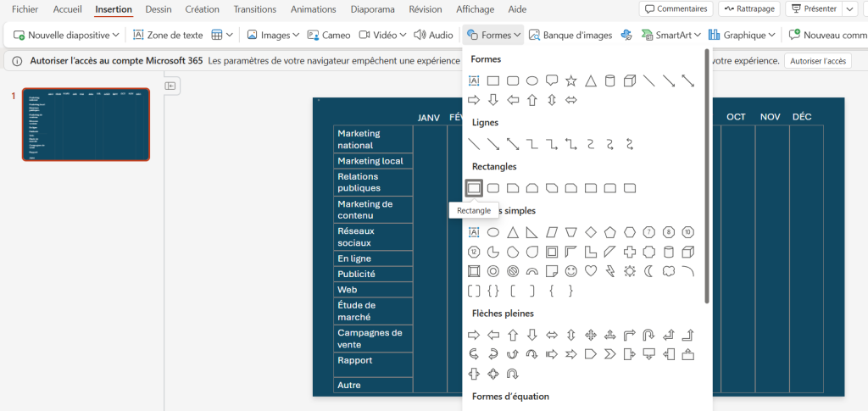Image resolution: width=868 pixels, height=411 pixels.
Task: Click Zone de texte tool
Action: click(169, 35)
